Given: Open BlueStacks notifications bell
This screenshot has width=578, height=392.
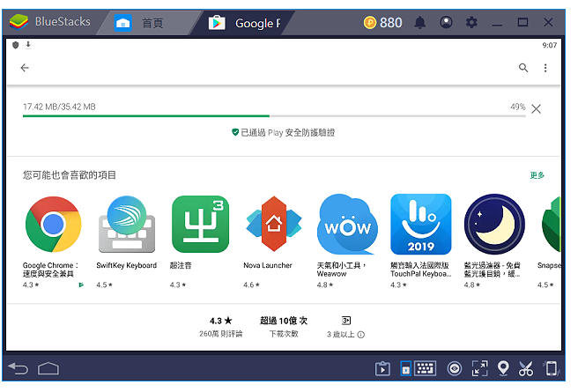Looking at the screenshot, I should pos(420,23).
